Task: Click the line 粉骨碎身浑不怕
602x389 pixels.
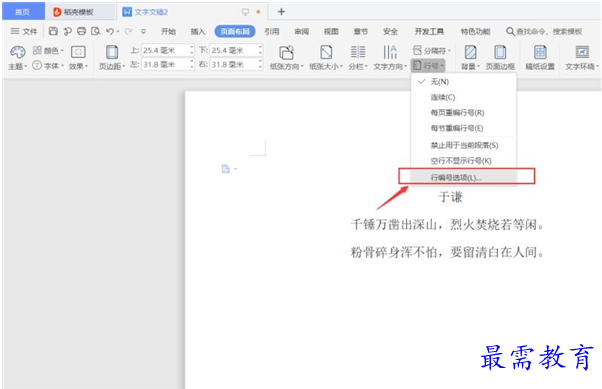Action: (394, 252)
